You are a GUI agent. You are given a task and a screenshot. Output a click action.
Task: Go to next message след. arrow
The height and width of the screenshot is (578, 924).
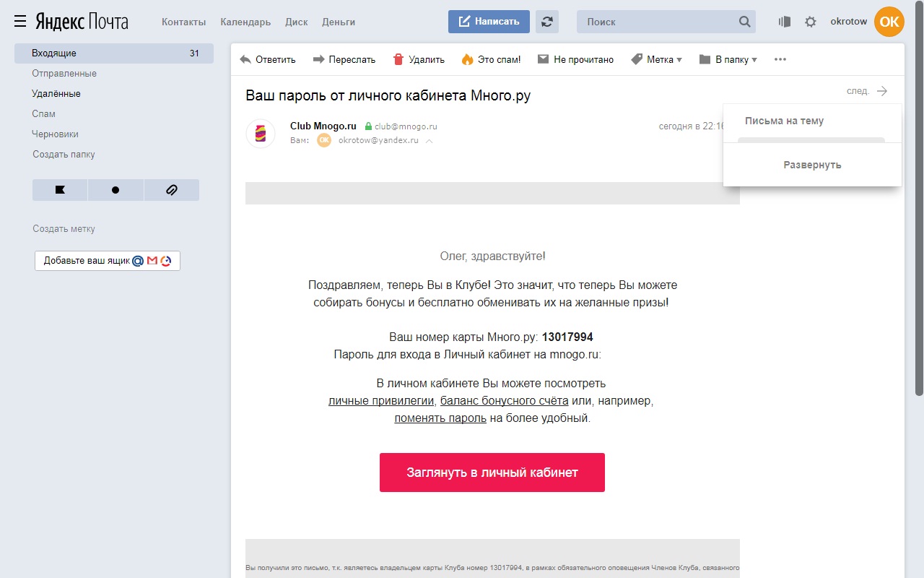coord(868,91)
